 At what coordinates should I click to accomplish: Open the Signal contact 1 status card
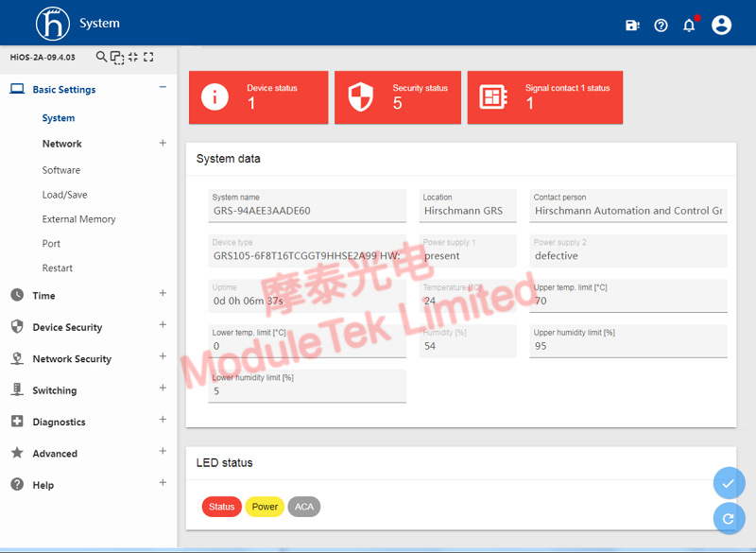tap(545, 97)
